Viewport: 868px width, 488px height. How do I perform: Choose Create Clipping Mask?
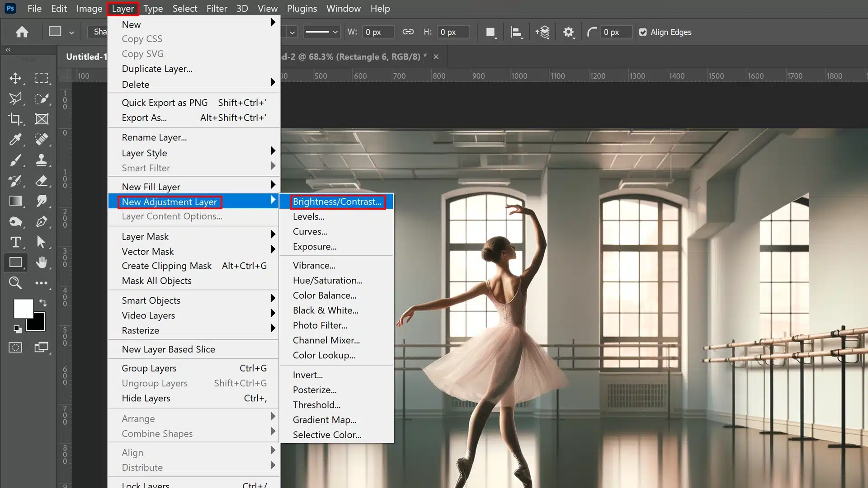point(194,266)
